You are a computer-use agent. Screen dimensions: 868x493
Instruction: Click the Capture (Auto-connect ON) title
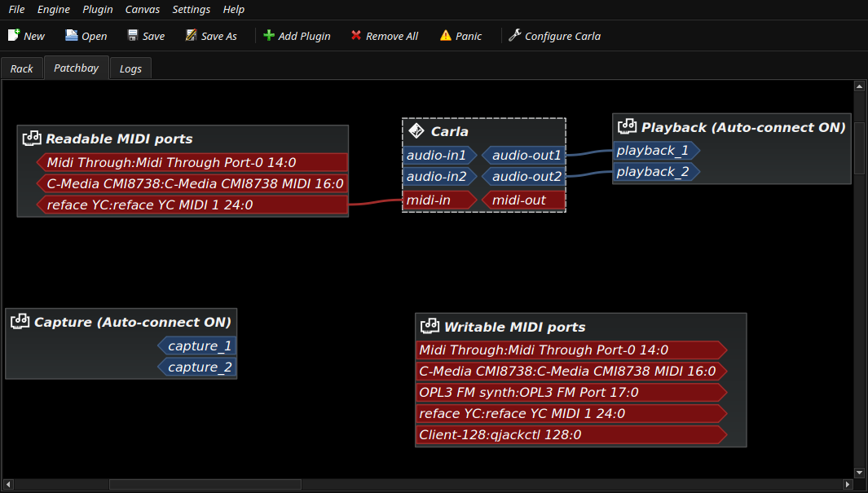pos(133,322)
